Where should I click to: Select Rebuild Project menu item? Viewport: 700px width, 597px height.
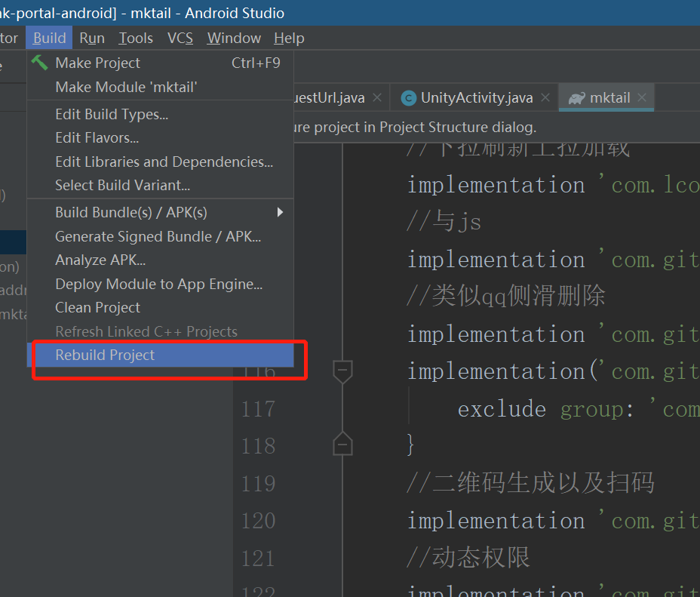pyautogui.click(x=160, y=355)
